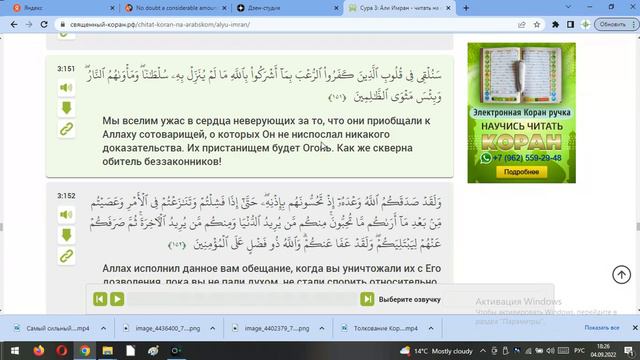Go forward in browser history
The width and height of the screenshot is (640, 360).
[29, 24]
